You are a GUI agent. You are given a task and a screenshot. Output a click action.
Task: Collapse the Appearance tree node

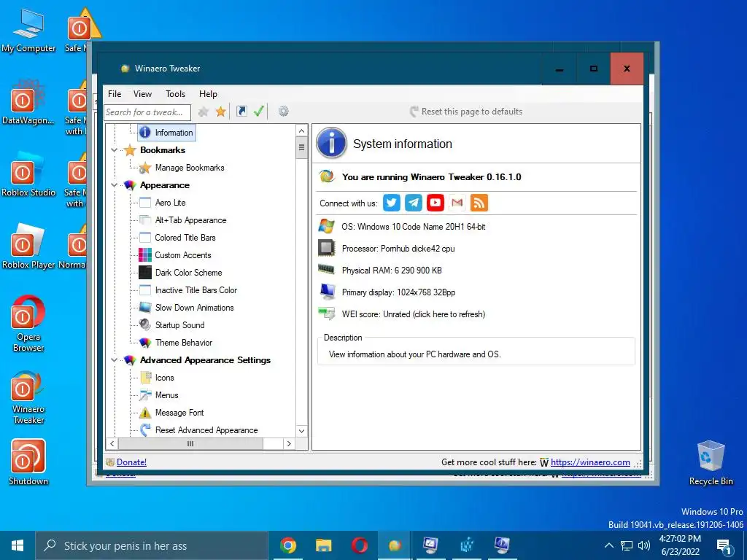tap(115, 184)
